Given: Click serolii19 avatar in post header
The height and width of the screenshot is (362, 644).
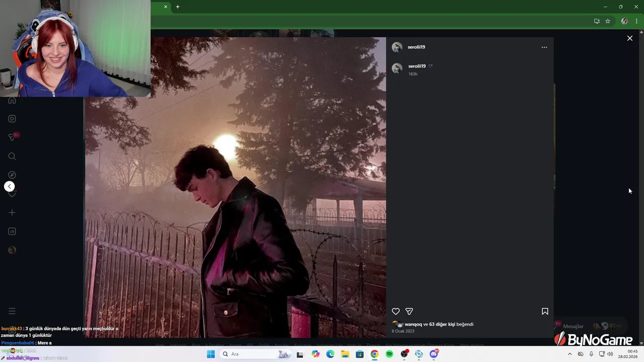Looking at the screenshot, I should tap(397, 47).
